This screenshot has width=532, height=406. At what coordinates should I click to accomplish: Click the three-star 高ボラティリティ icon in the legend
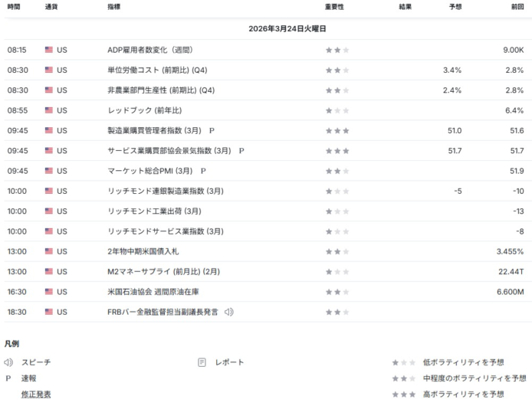point(404,395)
